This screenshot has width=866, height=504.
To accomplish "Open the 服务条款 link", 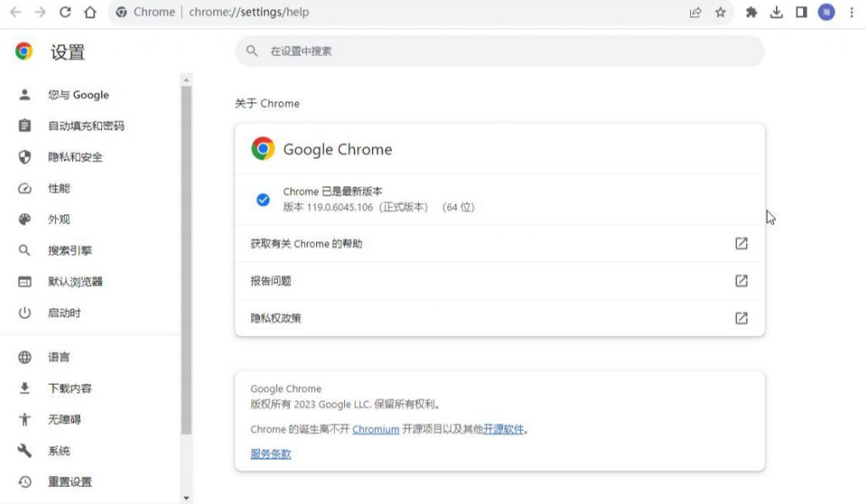I will coord(270,454).
